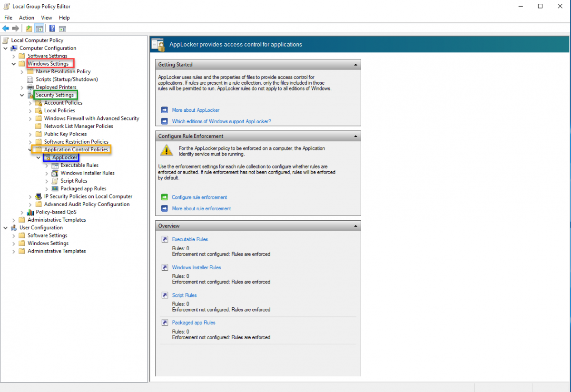Select Windows Installer Rules in the tree
The image size is (571, 392).
[87, 173]
